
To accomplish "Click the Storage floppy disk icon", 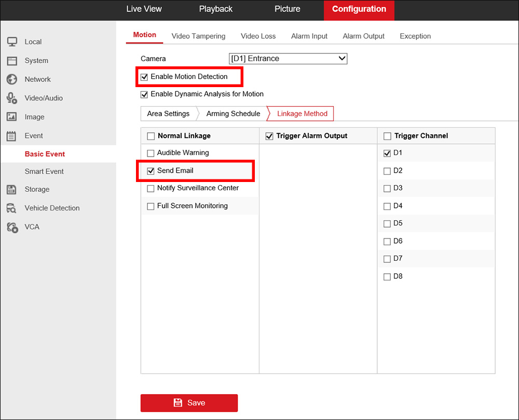I will tap(11, 189).
